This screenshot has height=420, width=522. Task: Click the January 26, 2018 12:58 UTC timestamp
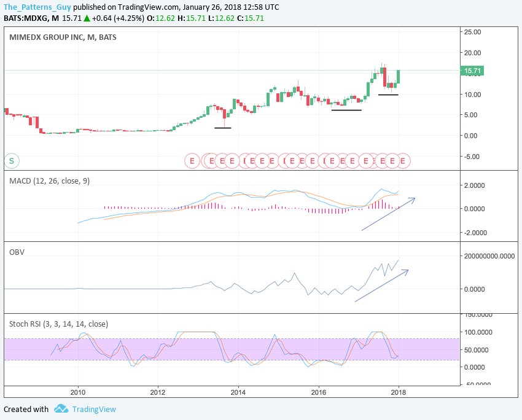231,7
